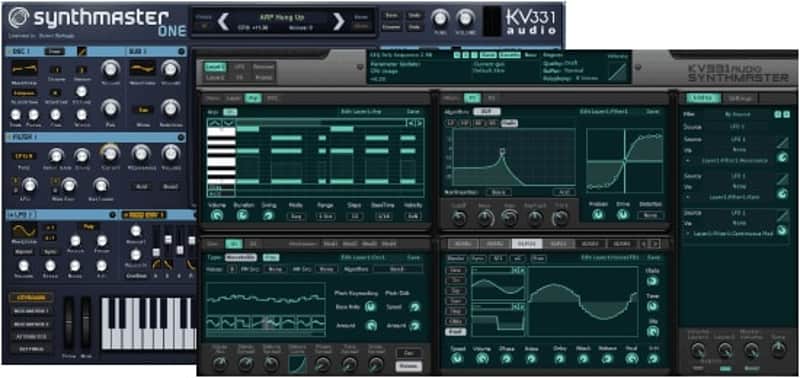Open Arp Range dropdown
The height and width of the screenshot is (378, 800).
[325, 216]
